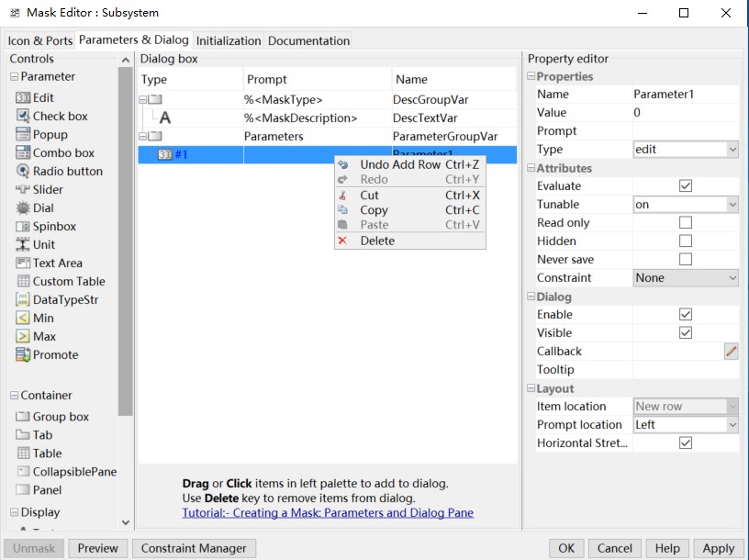This screenshot has height=560, width=749.
Task: Add a Check box control
Action: 52,116
